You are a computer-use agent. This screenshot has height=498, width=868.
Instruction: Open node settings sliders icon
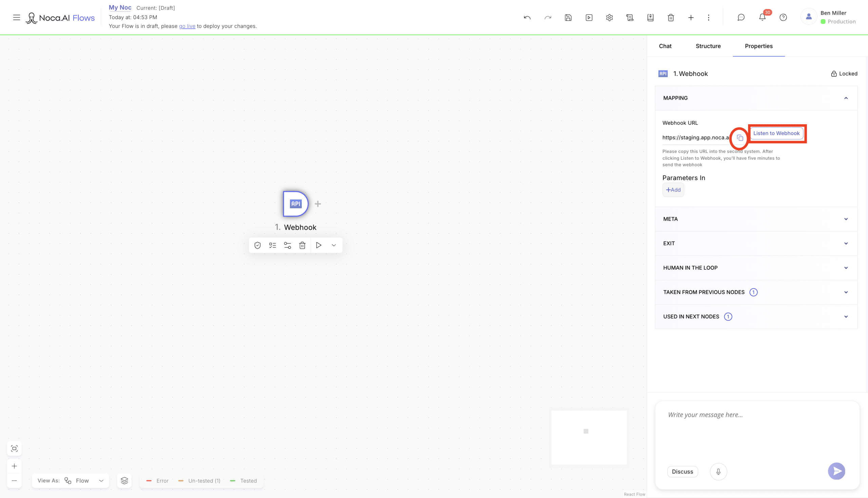click(x=288, y=245)
